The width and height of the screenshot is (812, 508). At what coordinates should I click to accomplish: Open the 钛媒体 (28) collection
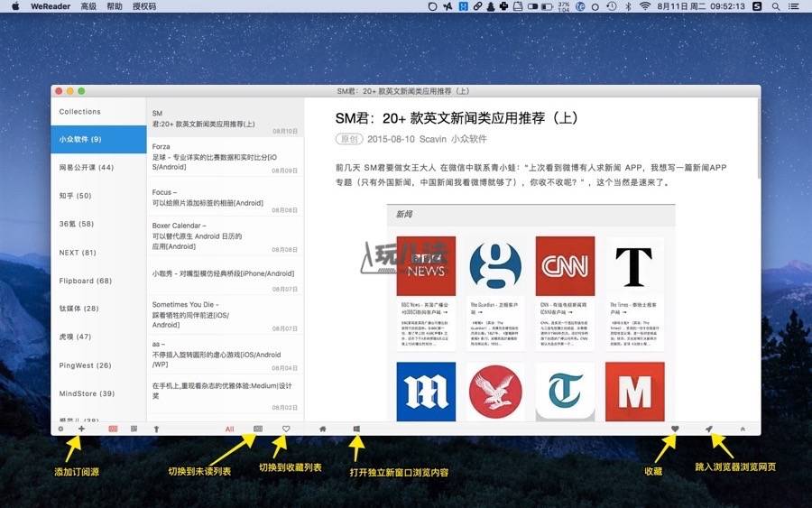98,309
